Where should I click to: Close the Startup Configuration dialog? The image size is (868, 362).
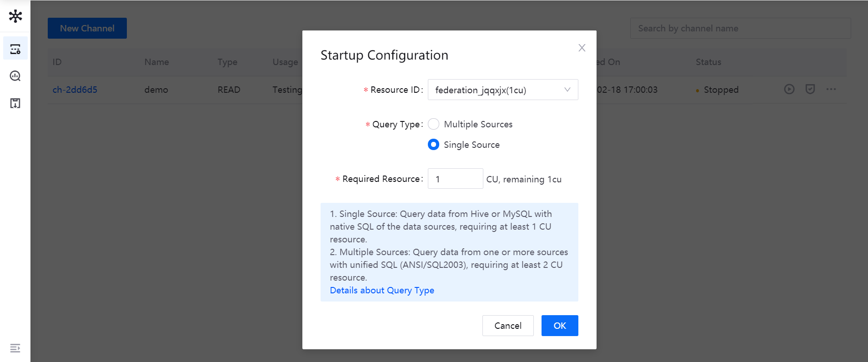582,48
